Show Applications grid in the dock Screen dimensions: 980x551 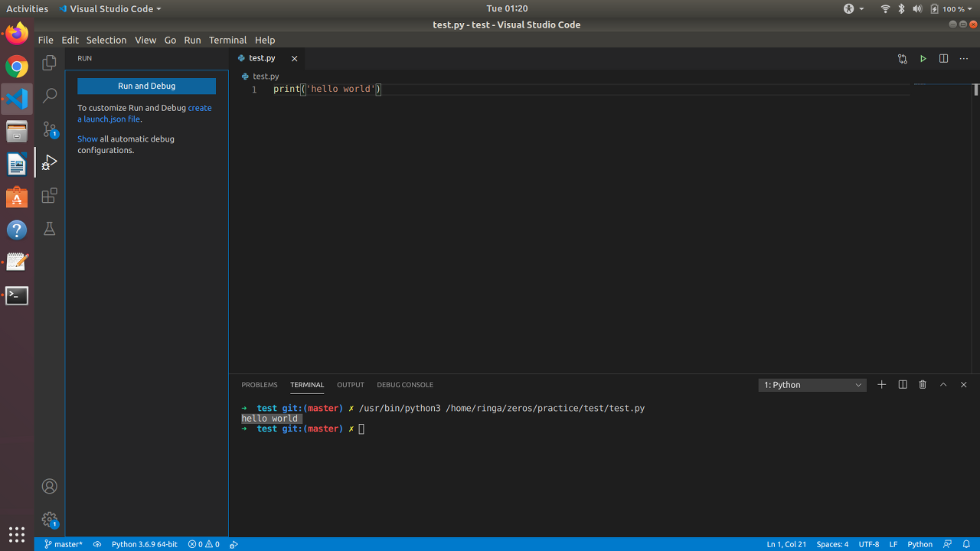17,534
